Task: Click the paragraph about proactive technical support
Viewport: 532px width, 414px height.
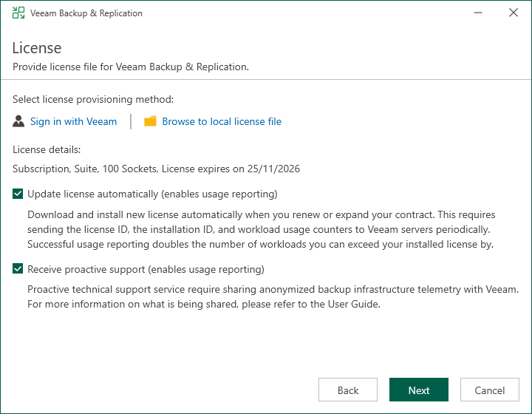Action: [x=273, y=296]
